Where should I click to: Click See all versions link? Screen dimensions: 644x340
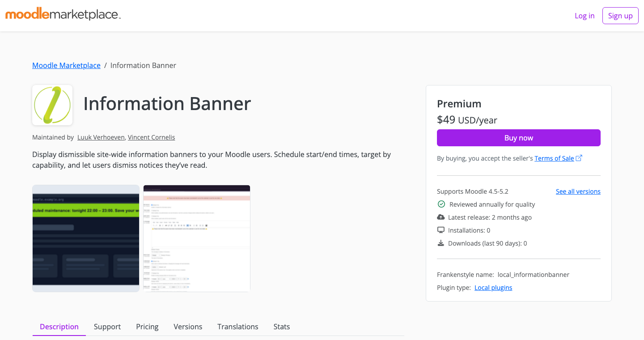[x=578, y=191]
